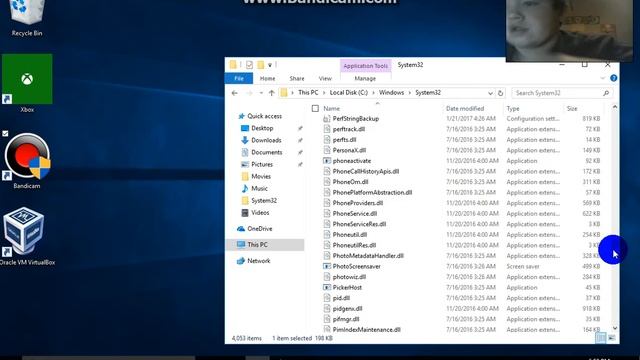Select PerfStringBackup file icon
This screenshot has height=360, width=640.
[327, 118]
